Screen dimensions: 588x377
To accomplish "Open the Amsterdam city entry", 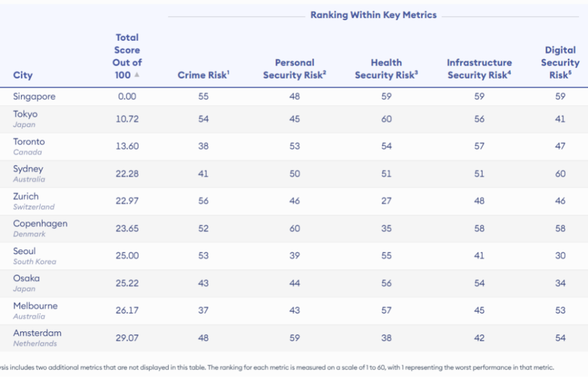I will (x=37, y=333).
